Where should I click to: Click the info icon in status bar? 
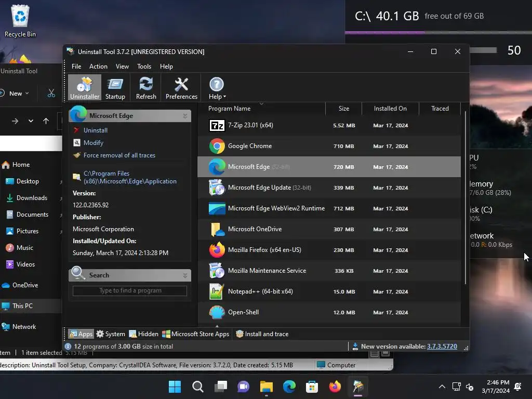(68, 347)
